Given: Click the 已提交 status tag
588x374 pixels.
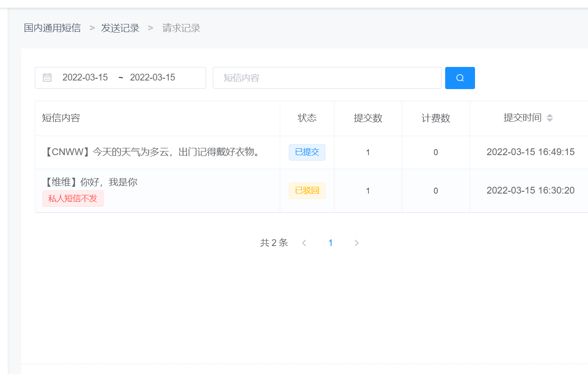Looking at the screenshot, I should click(307, 152).
